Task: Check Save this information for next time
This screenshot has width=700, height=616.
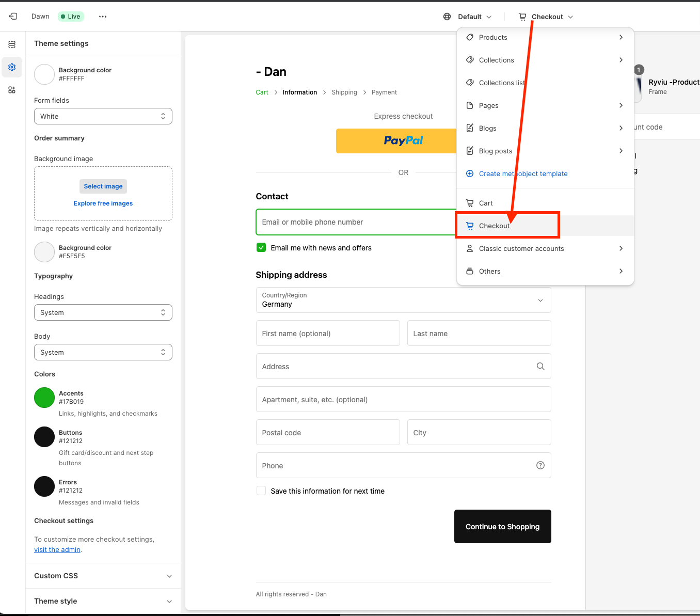Action: pos(261,491)
